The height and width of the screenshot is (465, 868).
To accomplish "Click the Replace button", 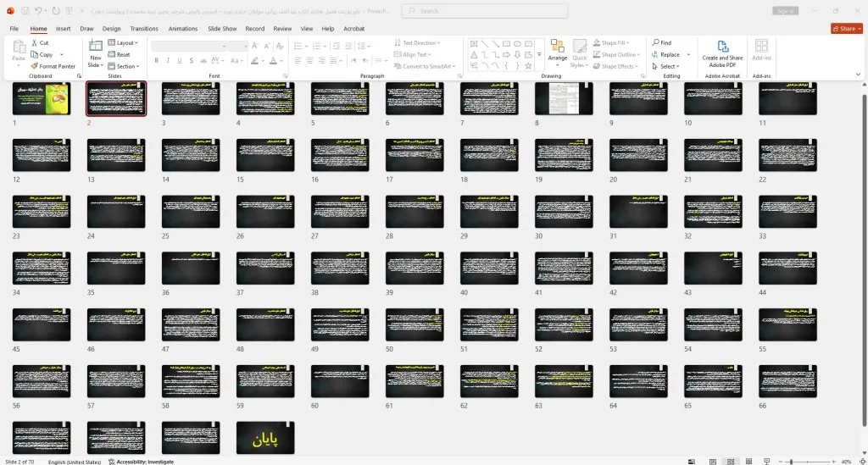I will (666, 54).
